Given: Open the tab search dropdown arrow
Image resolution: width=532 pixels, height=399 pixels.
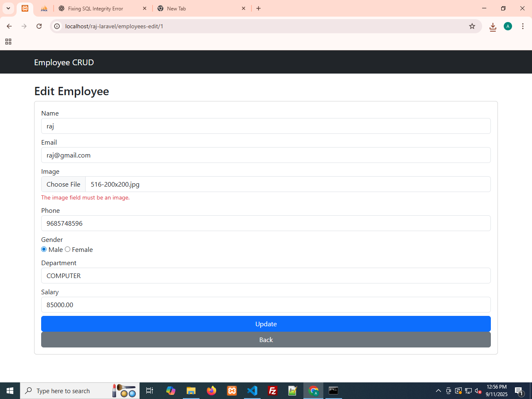Looking at the screenshot, I should coord(8,8).
